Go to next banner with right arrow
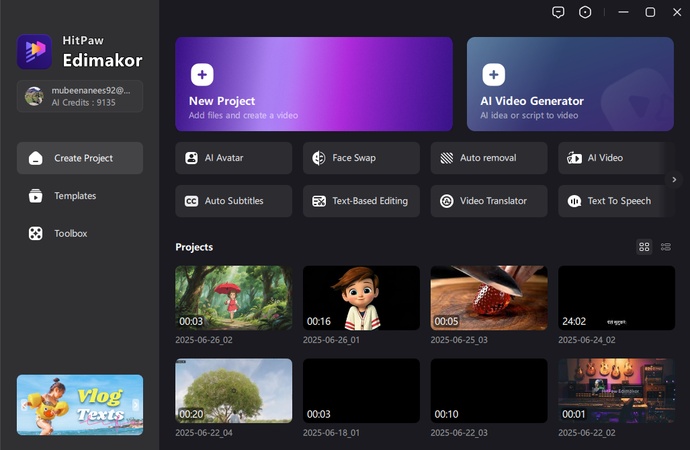The image size is (690, 450). tap(136, 405)
